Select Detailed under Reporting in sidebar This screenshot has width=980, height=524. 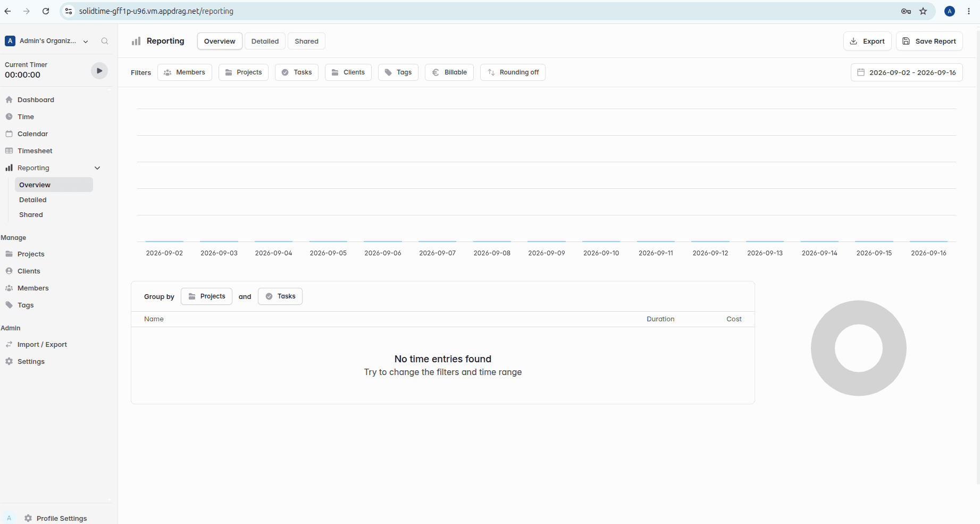33,199
